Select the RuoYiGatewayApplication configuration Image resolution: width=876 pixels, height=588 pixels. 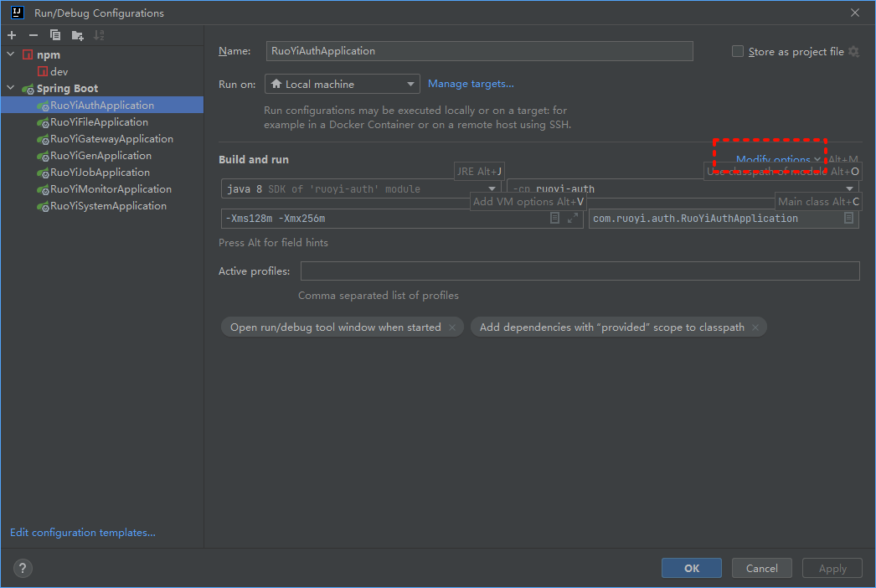point(111,139)
